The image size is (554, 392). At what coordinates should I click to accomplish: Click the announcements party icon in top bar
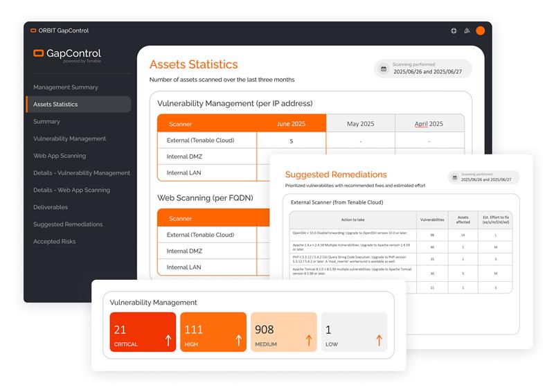467,30
